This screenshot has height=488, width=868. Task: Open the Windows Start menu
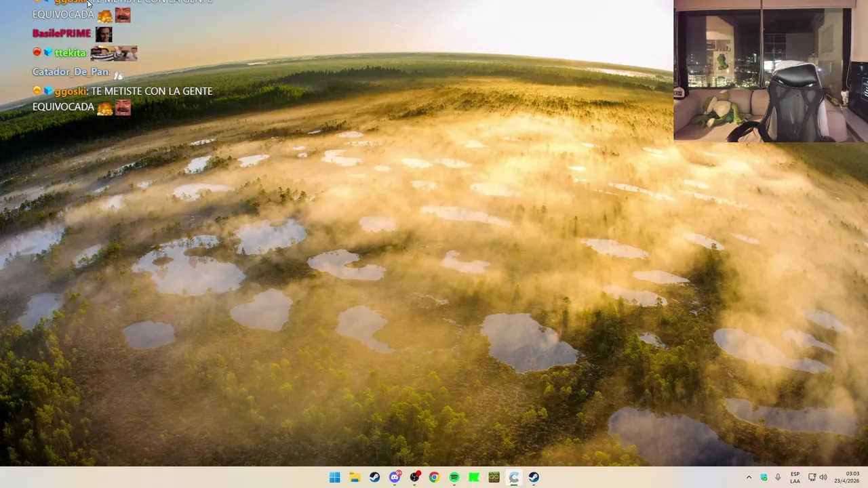(334, 477)
